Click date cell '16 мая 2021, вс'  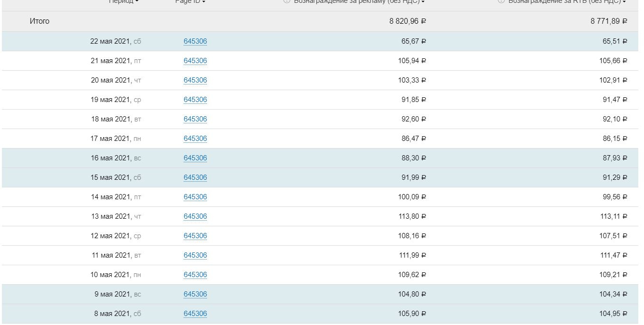(x=116, y=158)
